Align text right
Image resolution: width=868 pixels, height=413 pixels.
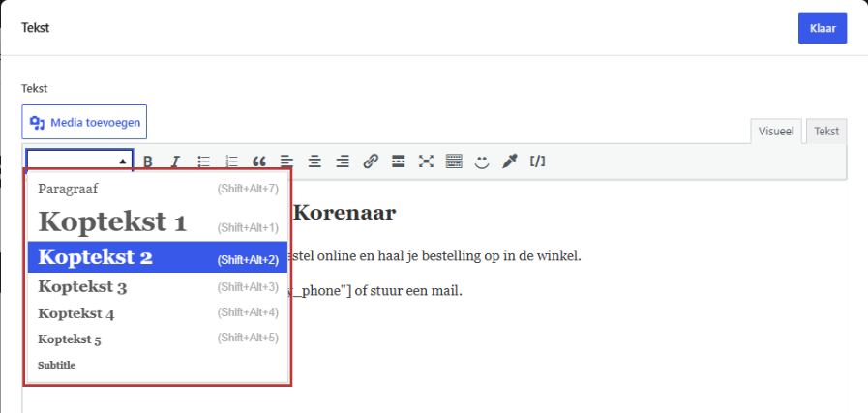(x=343, y=162)
